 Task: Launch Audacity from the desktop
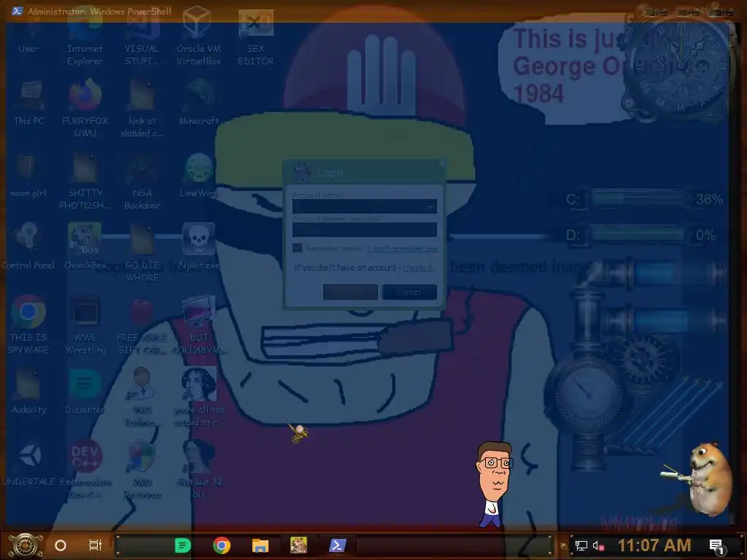(28, 392)
